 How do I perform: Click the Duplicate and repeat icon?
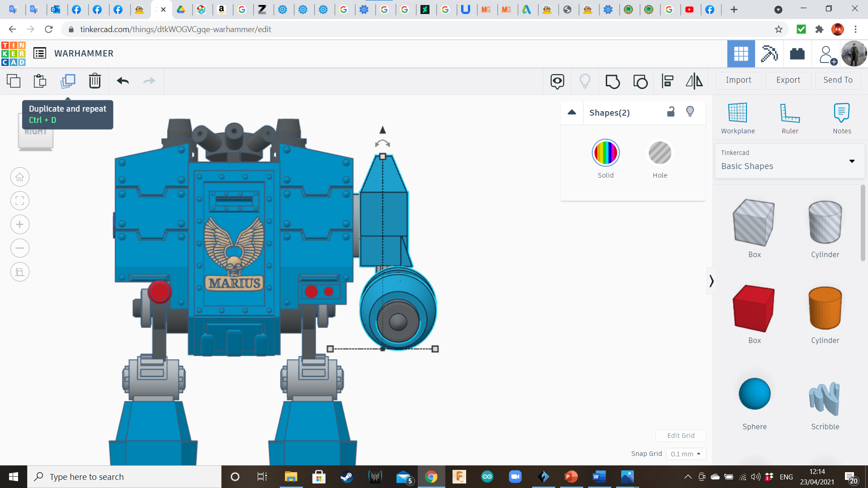click(x=68, y=81)
